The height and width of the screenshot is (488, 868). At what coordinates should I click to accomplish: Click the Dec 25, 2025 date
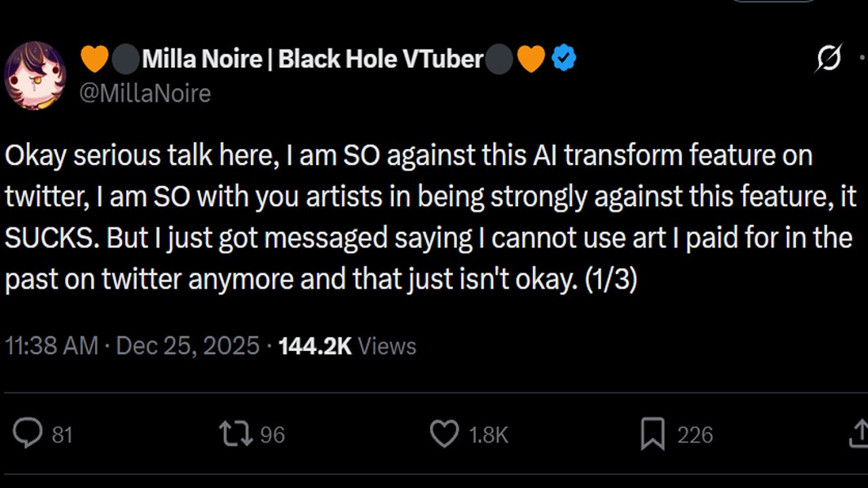[x=188, y=346]
